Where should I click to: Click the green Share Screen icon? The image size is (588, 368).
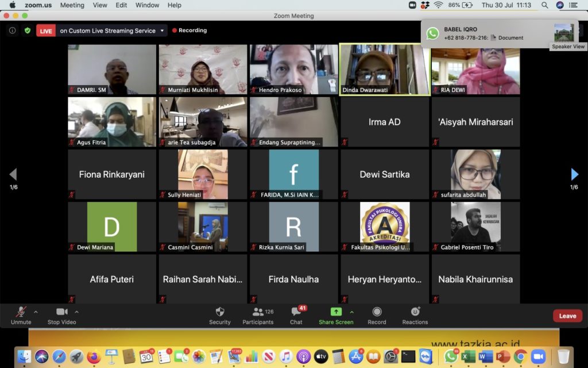coord(336,312)
